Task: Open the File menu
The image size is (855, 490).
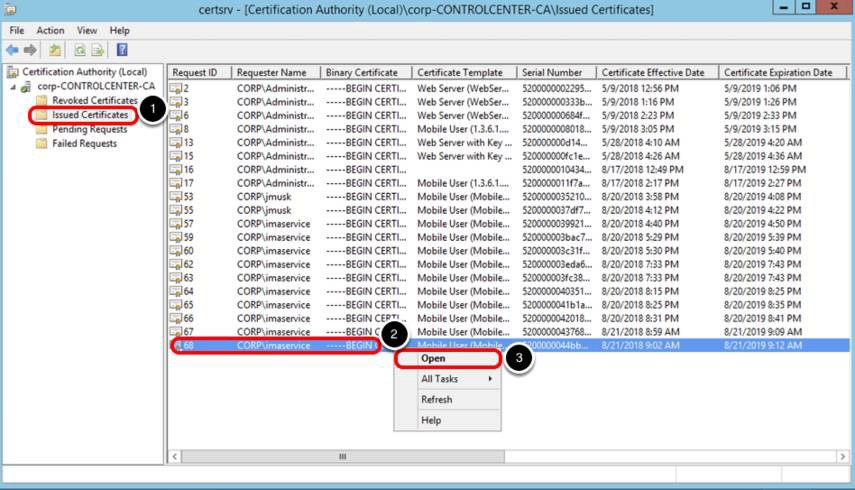Action: point(17,31)
